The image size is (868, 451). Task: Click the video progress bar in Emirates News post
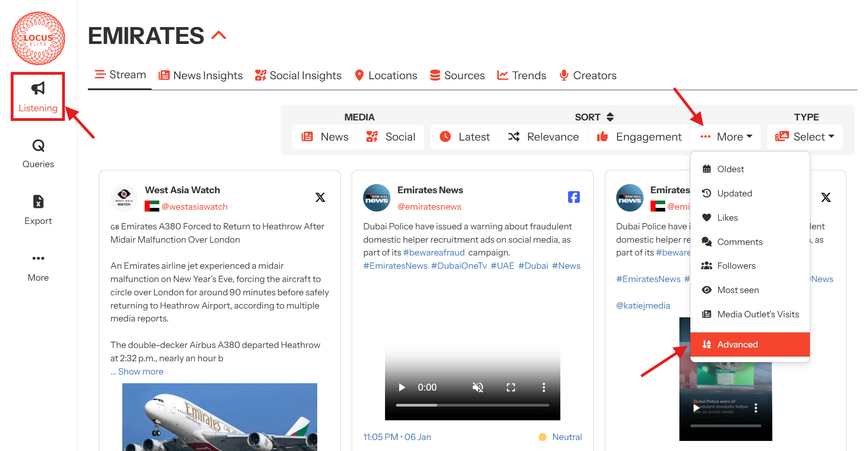click(x=472, y=405)
